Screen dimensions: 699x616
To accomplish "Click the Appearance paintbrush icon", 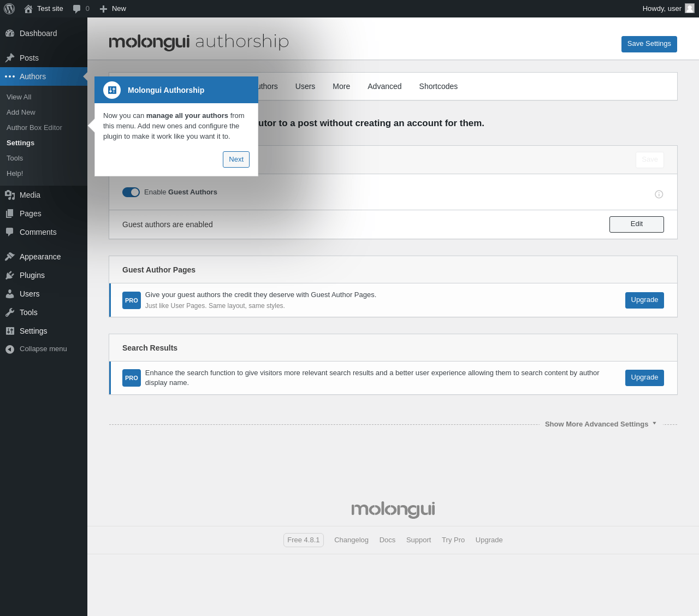I will point(10,257).
